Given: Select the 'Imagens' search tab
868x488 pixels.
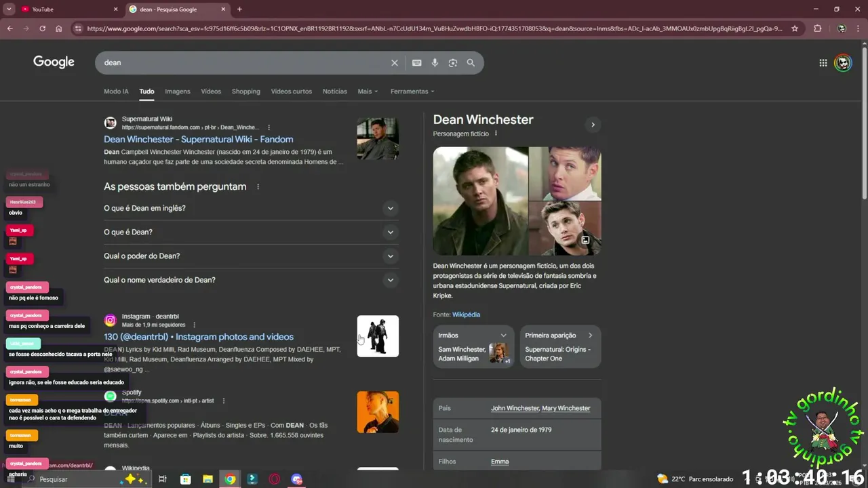Looking at the screenshot, I should coord(178,91).
